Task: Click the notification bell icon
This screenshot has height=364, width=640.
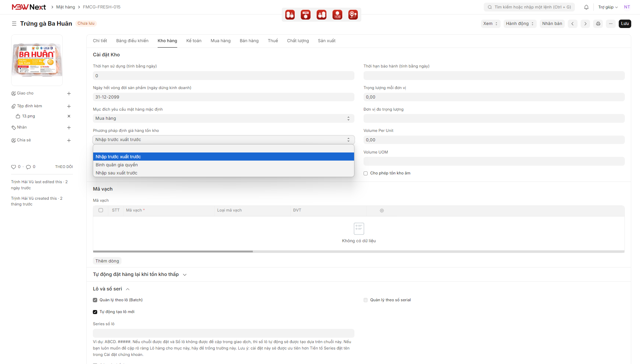Action: click(x=586, y=7)
